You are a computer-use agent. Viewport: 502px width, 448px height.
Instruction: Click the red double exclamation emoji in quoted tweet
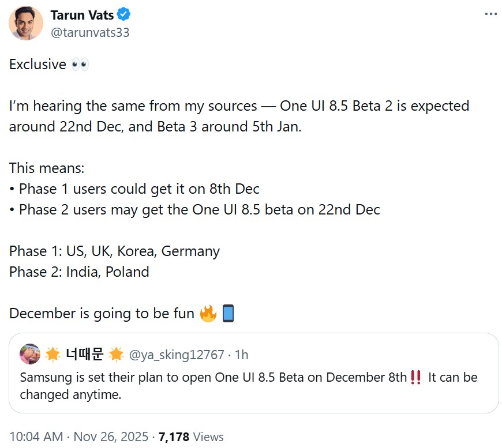415,378
